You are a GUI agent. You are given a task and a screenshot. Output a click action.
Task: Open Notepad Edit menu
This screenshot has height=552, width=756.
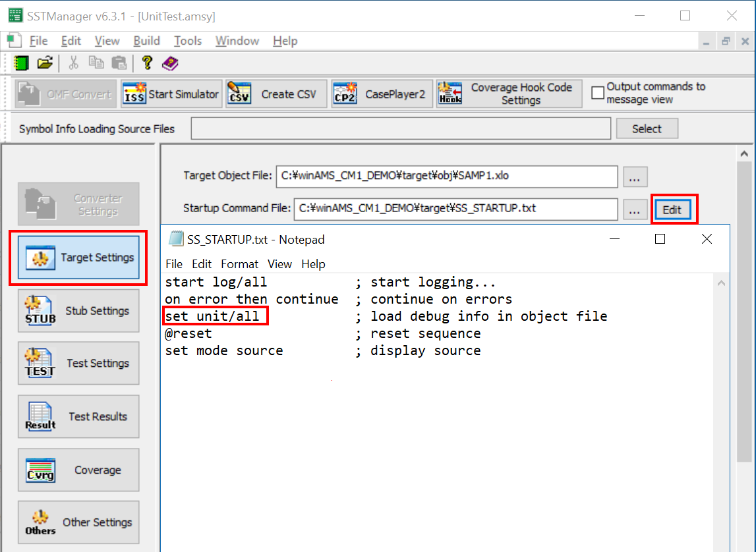[x=202, y=264]
